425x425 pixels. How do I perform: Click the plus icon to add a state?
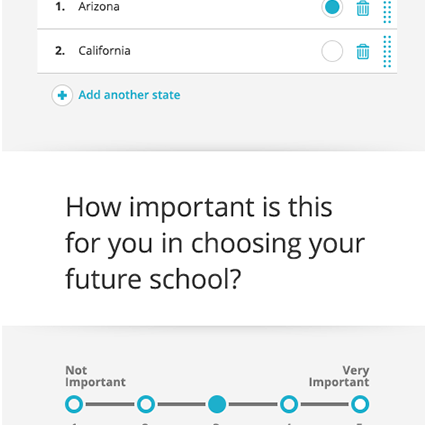point(62,95)
